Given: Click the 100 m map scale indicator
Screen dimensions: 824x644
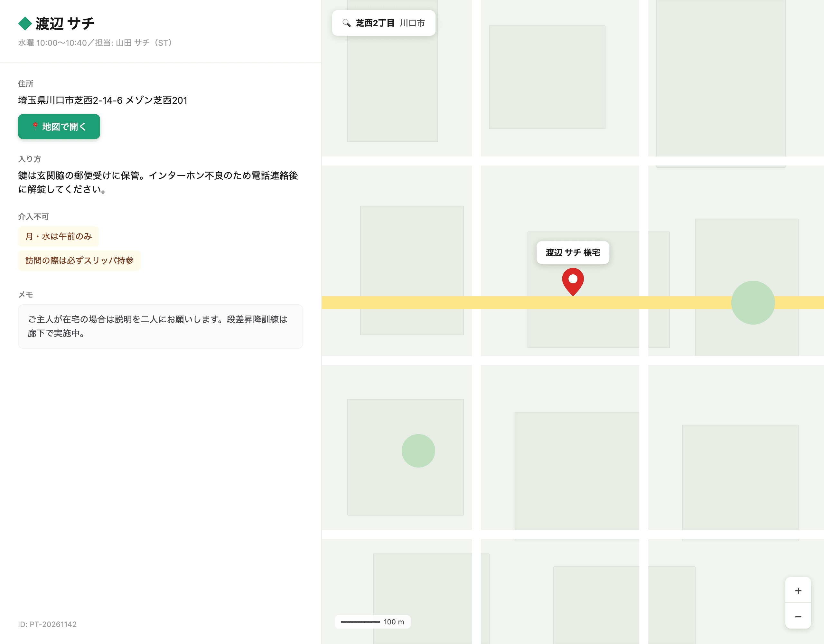Looking at the screenshot, I should [372, 622].
